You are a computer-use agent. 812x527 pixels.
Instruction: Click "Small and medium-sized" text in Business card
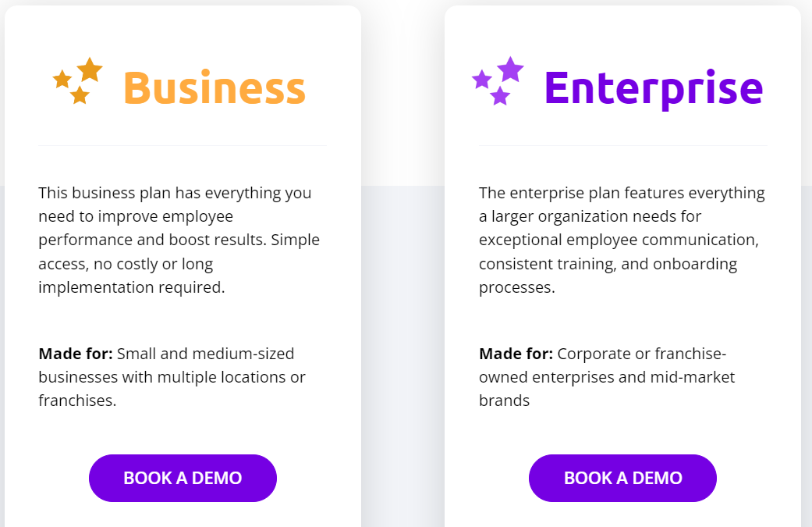pyautogui.click(x=206, y=354)
